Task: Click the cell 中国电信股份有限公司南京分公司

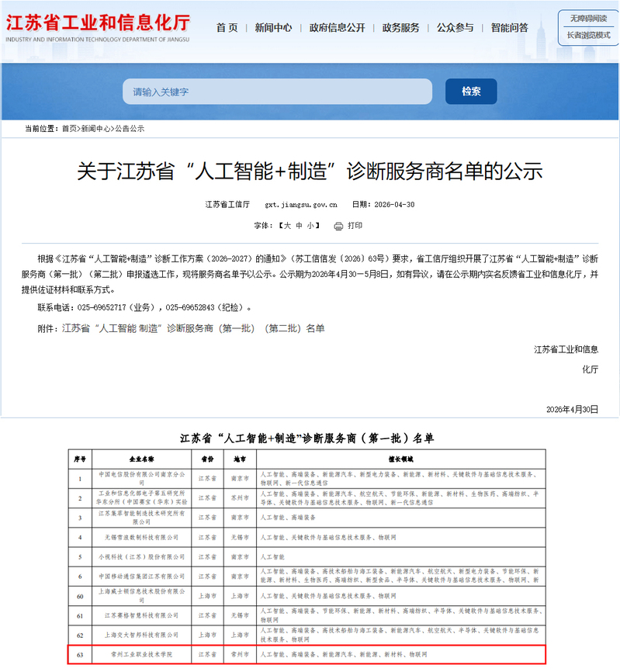Action: [x=141, y=479]
